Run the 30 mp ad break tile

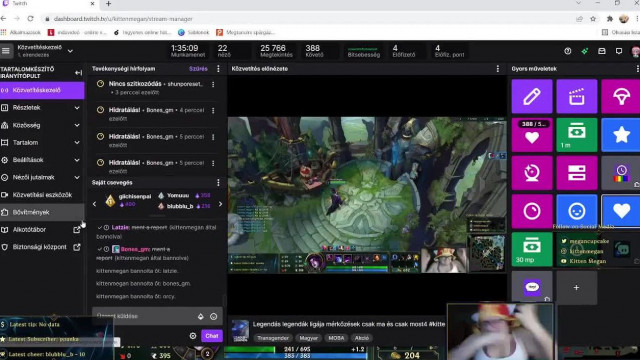pos(532,249)
